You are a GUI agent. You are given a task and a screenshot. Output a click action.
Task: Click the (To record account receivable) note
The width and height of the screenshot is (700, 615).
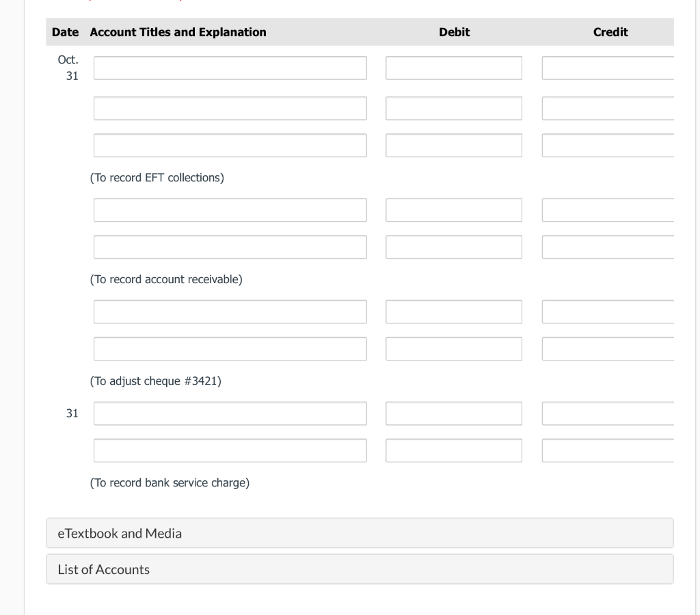(x=166, y=280)
